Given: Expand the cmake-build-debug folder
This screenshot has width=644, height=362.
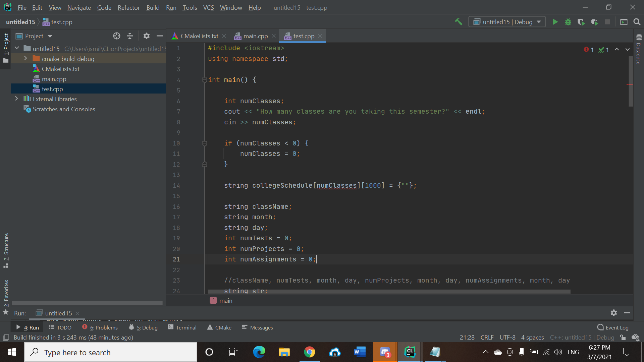Looking at the screenshot, I should pos(25,58).
